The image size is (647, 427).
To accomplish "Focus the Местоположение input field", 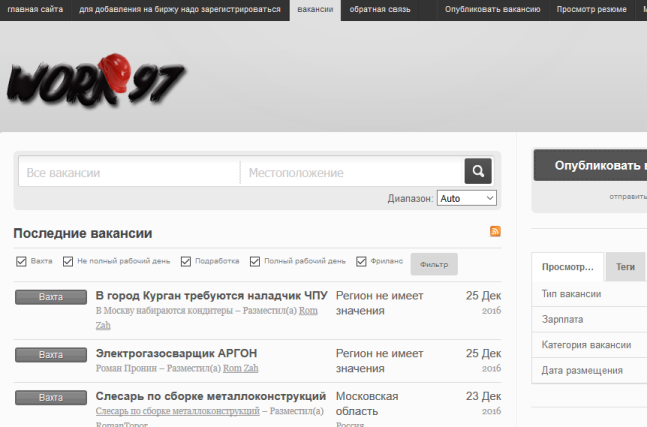I will [x=351, y=172].
